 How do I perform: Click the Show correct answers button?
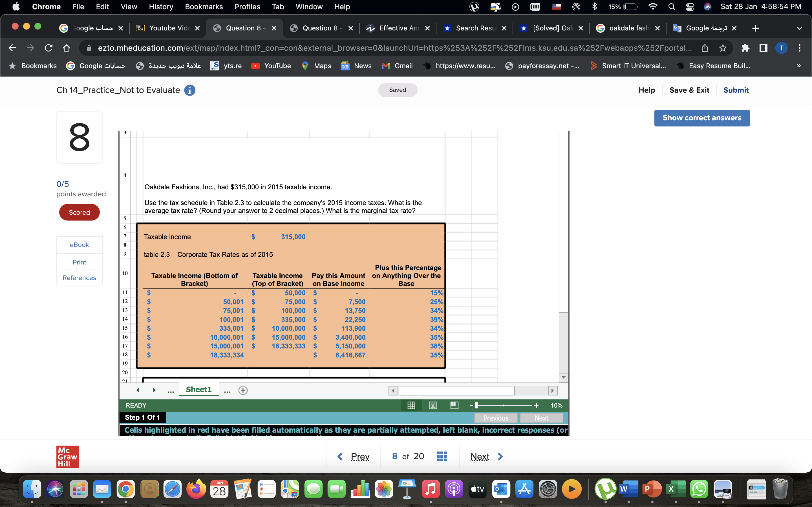(x=702, y=118)
